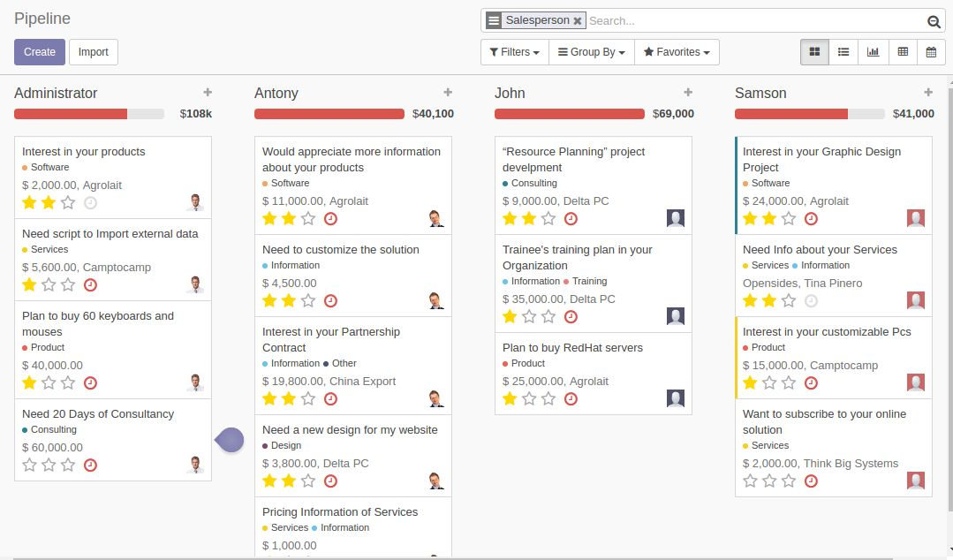Switch to calendar view
The height and width of the screenshot is (560, 953).
click(x=932, y=51)
